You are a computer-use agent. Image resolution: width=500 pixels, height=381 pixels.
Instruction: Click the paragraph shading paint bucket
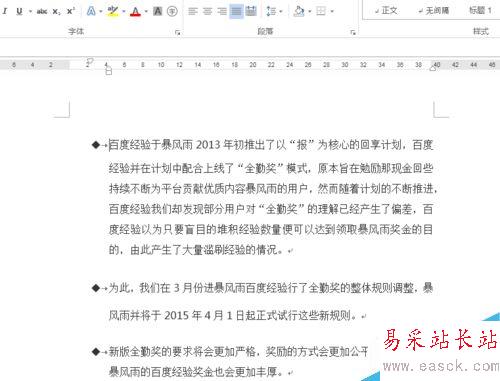point(299,12)
